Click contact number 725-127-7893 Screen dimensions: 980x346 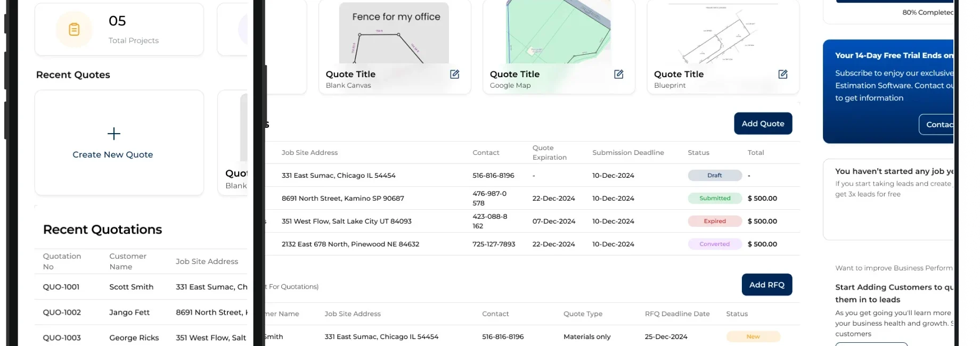(x=494, y=244)
